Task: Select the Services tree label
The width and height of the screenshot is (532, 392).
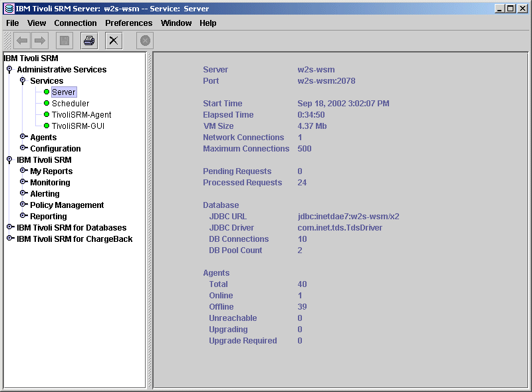Action: tap(47, 80)
